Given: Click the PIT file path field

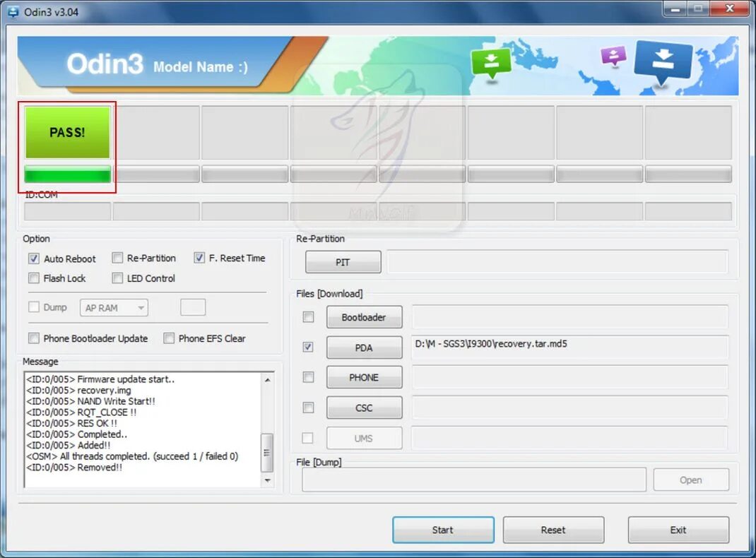Looking at the screenshot, I should pyautogui.click(x=557, y=262).
